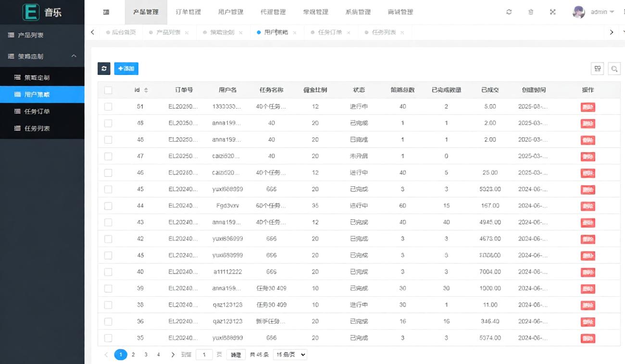The width and height of the screenshot is (625, 364).
Task: Open 订单管理 in the top menu
Action: [188, 12]
